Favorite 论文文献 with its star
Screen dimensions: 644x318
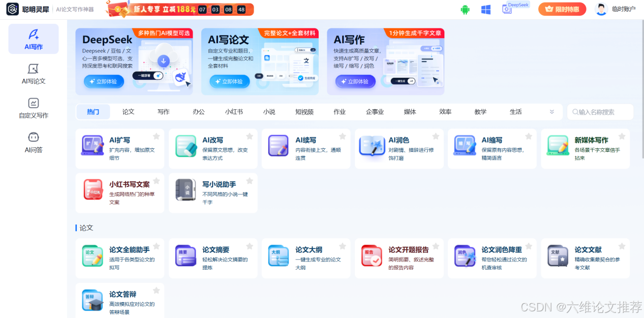[622, 246]
